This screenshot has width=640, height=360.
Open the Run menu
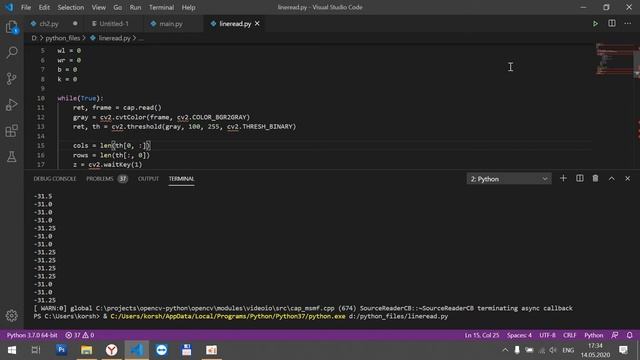[135, 7]
